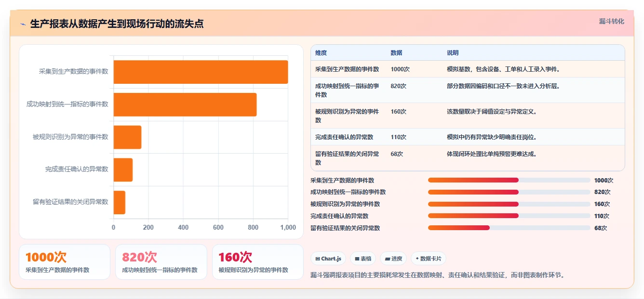This screenshot has width=644, height=299.
Task: Click the footer note starting 漏斗强调报表项目
Action: click(x=438, y=275)
